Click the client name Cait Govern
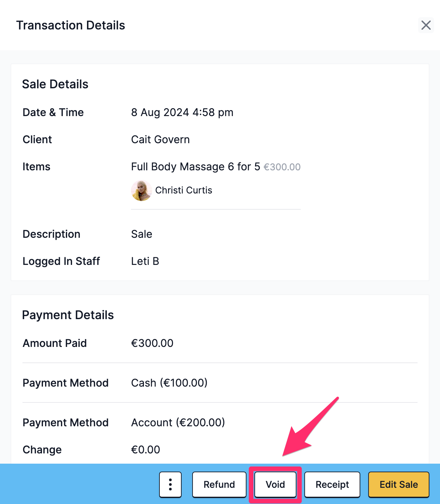The height and width of the screenshot is (504, 440). pos(160,140)
